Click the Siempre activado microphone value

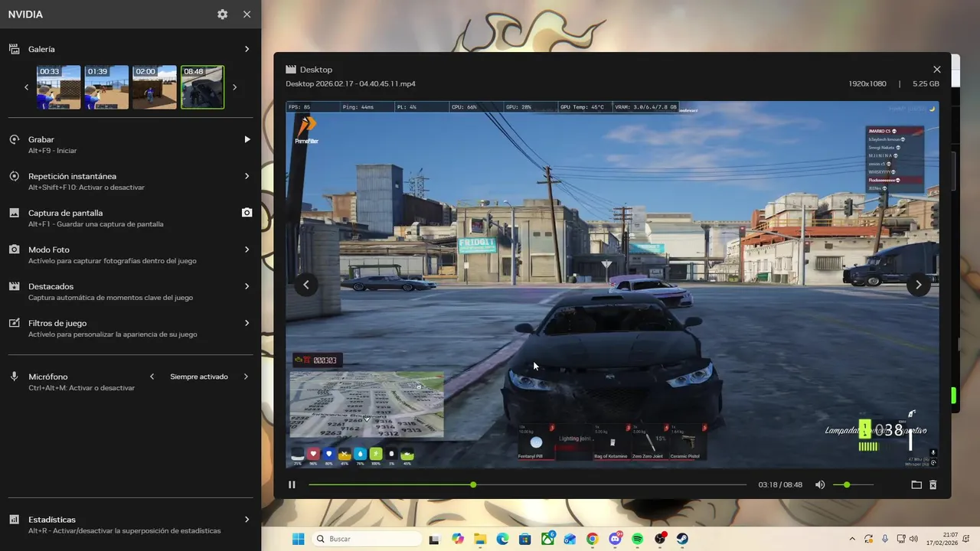pyautogui.click(x=199, y=377)
